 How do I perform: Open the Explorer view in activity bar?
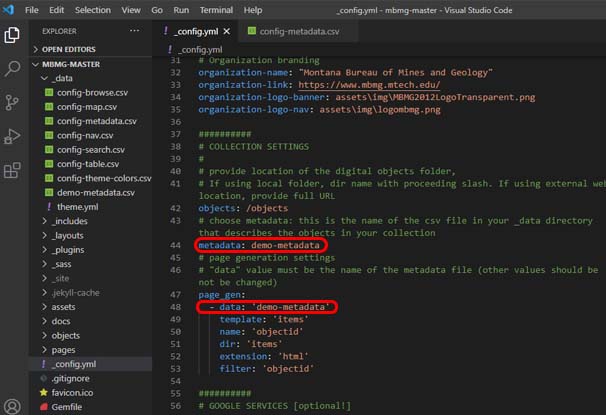click(13, 35)
